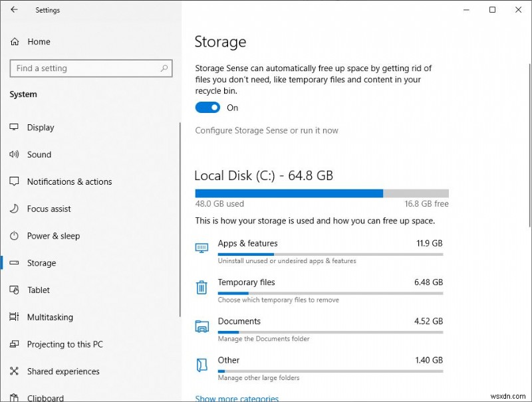532x402 pixels.
Task: Select the Display settings icon
Action: tap(14, 128)
